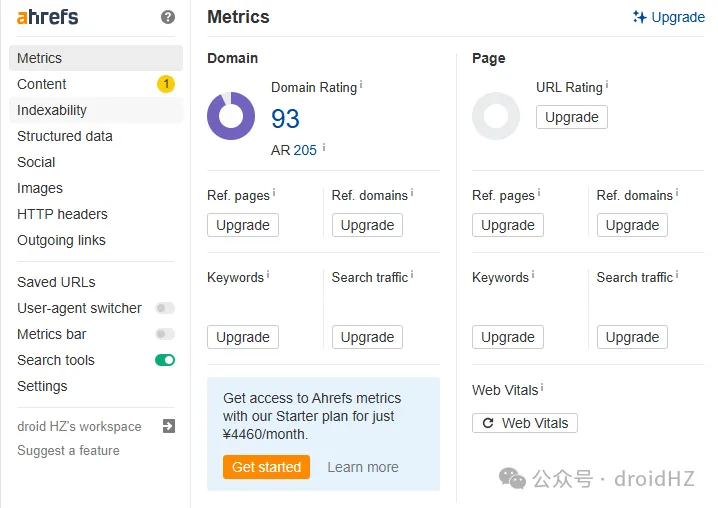This screenshot has height=508, width=718.
Task: Click the Domain Rating info icon
Action: [361, 86]
